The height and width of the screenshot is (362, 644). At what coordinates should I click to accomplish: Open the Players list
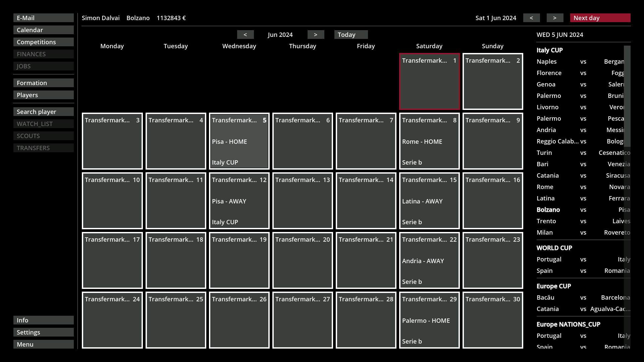click(44, 95)
